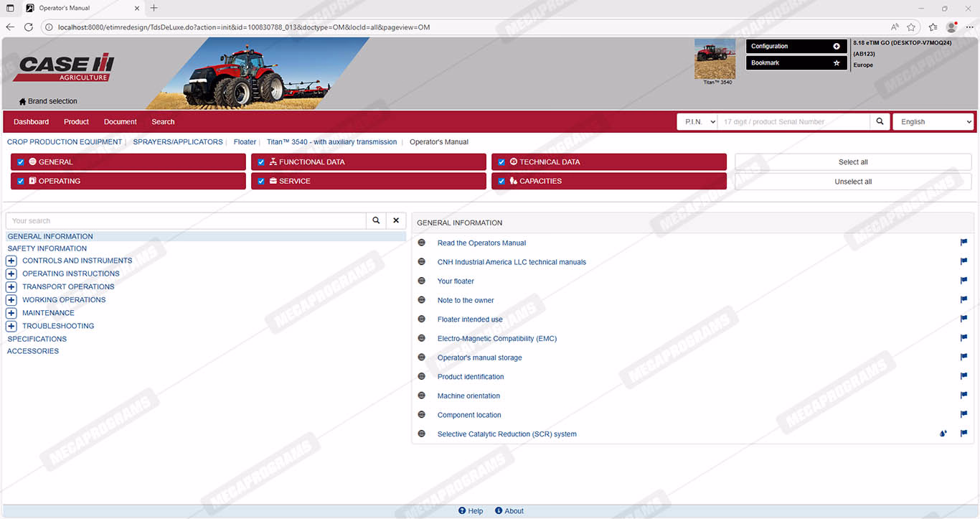Click flag icon for Selective Catalytic Reduction row
This screenshot has height=519, width=980.
click(x=963, y=434)
